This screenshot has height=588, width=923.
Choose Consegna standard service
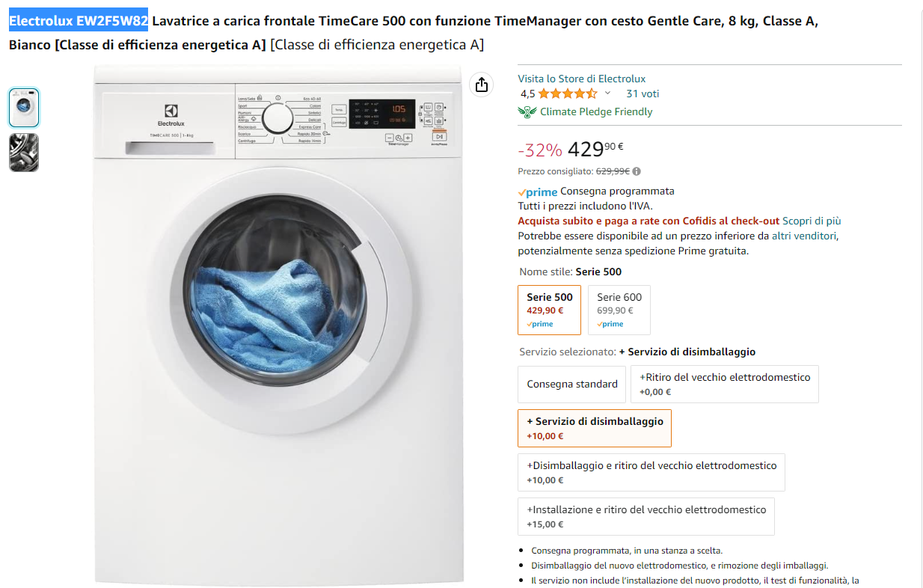click(572, 385)
